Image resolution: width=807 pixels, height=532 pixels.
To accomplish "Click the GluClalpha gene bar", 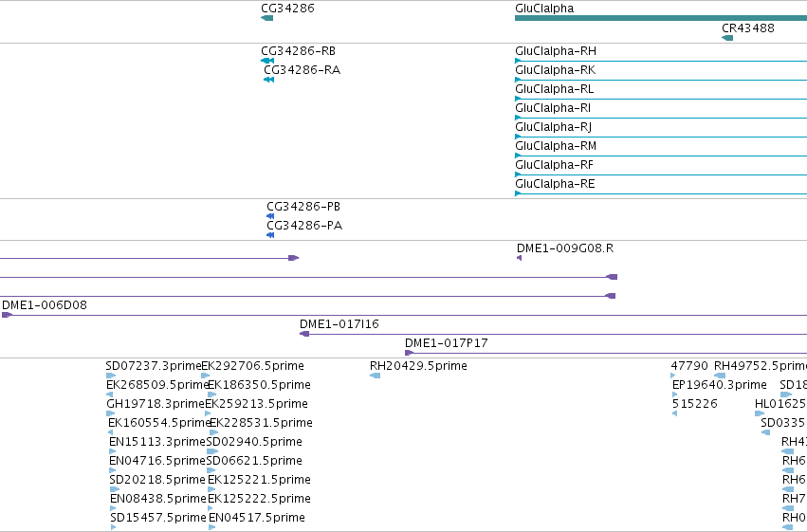I will pos(661,19).
